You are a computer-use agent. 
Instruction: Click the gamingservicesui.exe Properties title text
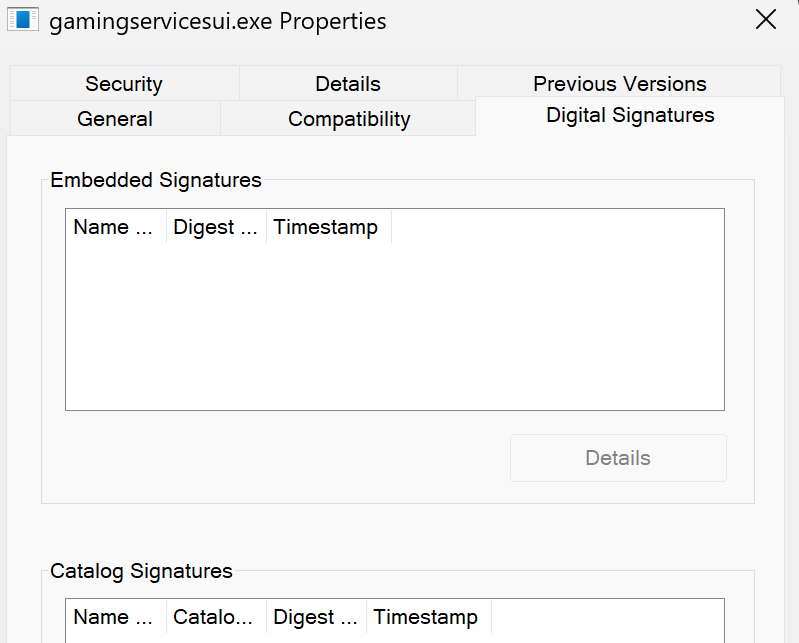(x=218, y=21)
